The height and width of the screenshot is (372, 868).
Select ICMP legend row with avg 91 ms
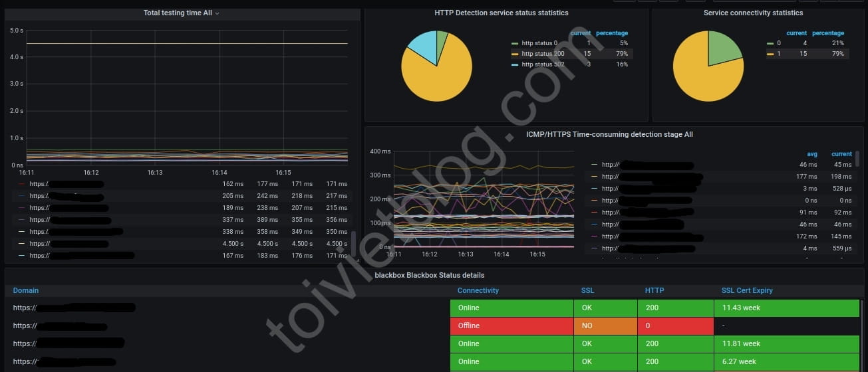click(x=720, y=213)
